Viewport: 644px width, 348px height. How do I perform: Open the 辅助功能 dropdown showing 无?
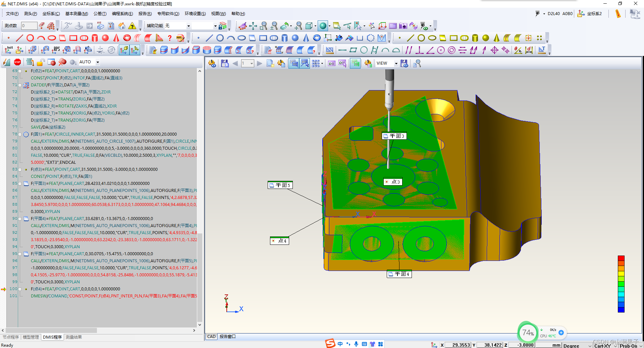pos(188,26)
